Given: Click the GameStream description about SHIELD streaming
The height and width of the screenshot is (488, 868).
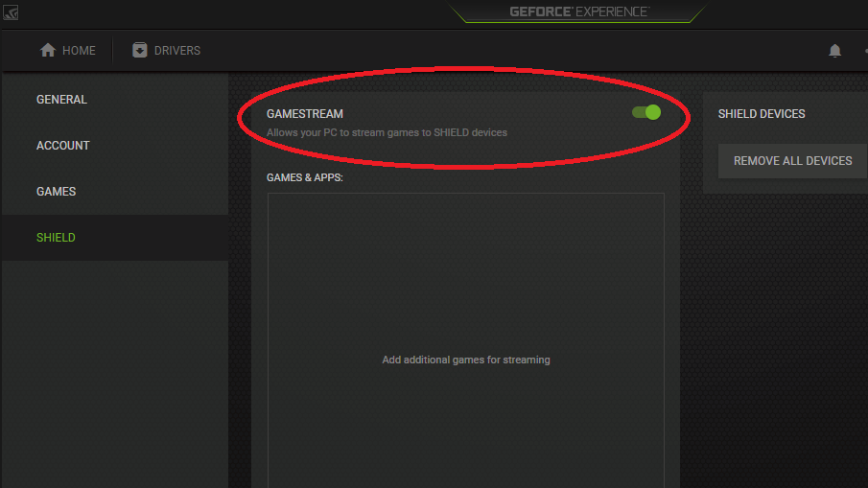Looking at the screenshot, I should coord(387,132).
